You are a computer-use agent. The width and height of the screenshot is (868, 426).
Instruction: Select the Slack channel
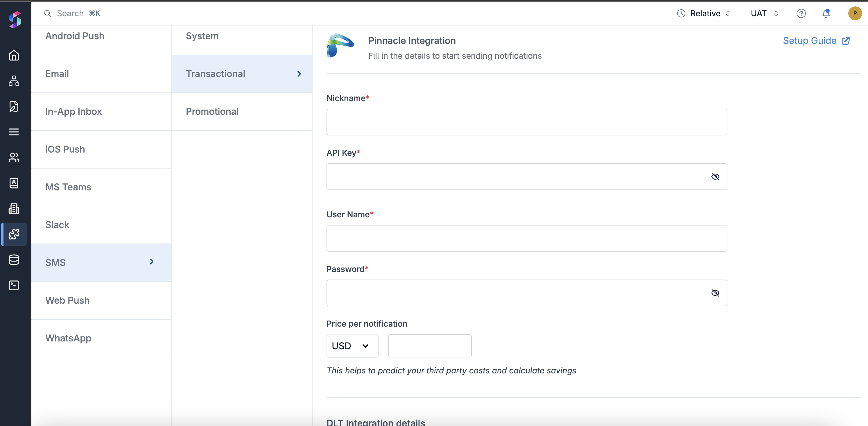[101, 225]
